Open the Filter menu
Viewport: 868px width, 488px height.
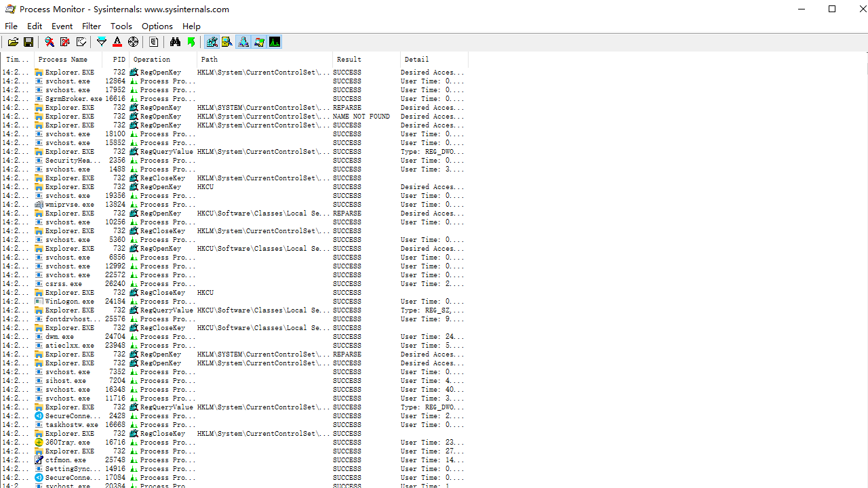pos(92,26)
